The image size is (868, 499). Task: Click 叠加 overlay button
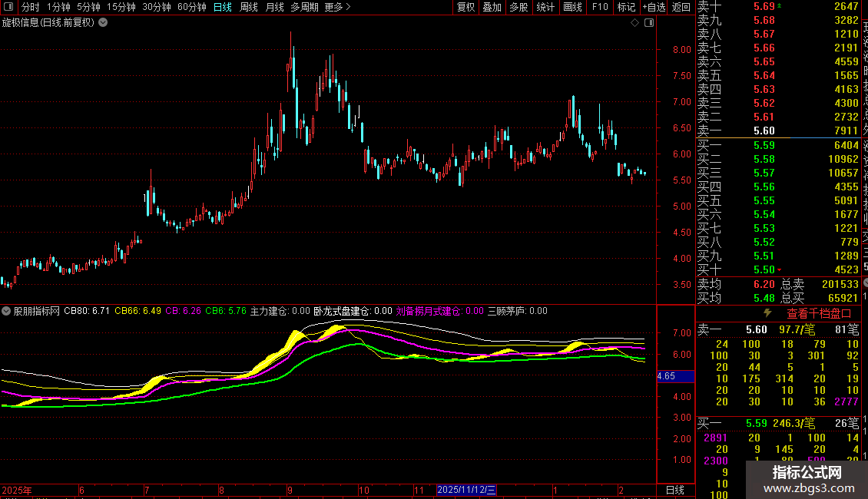pos(492,7)
